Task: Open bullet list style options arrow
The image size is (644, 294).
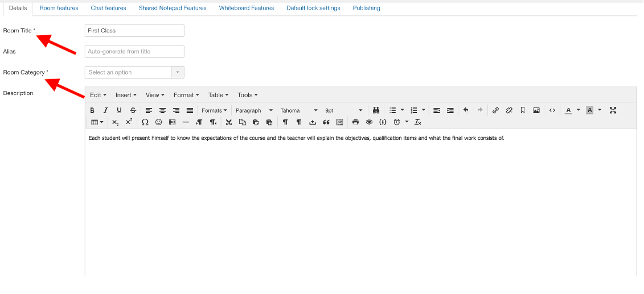Action: (403, 110)
